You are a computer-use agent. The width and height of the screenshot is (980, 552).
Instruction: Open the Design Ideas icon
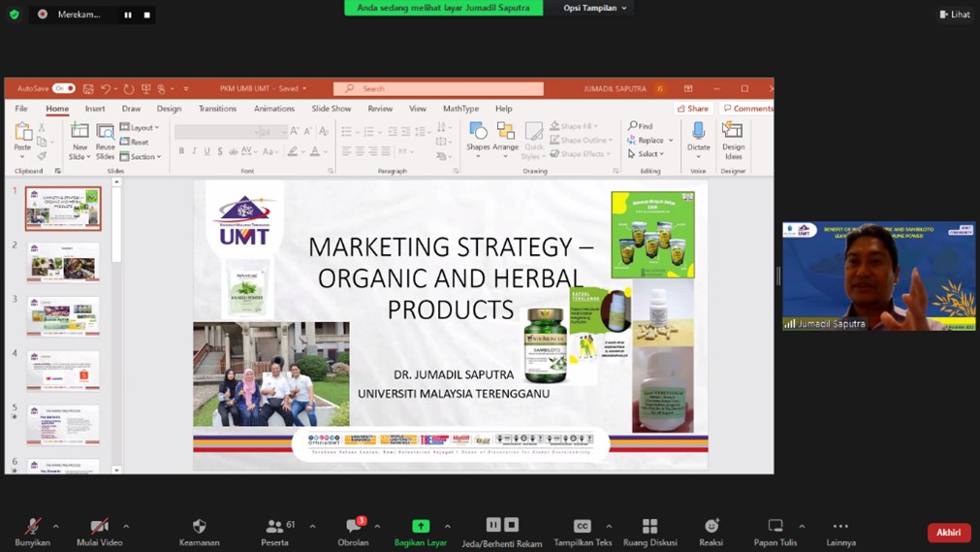[733, 130]
